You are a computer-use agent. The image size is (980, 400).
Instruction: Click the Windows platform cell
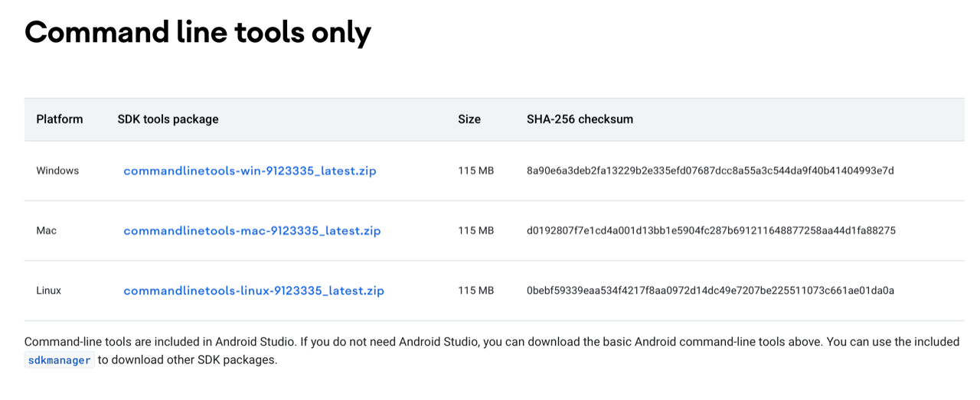(x=57, y=171)
